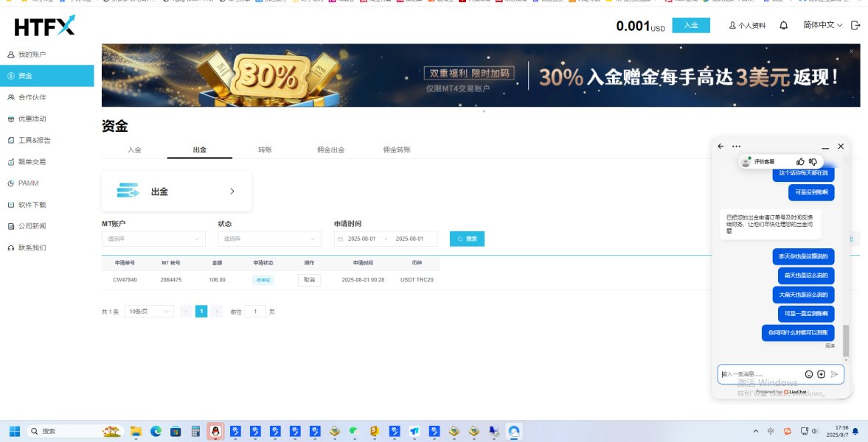Viewport: 868px width, 442px height.
Task: Click the chat back arrow icon
Action: [x=721, y=147]
